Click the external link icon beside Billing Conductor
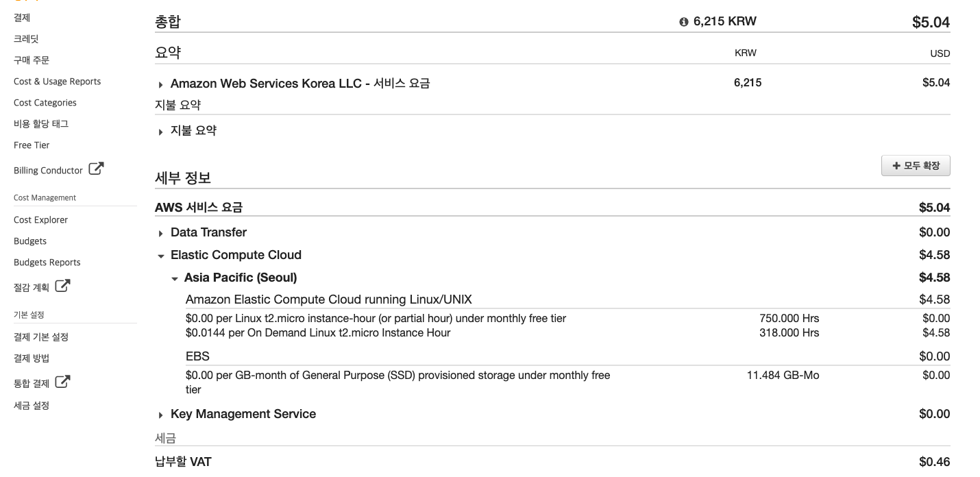 (97, 169)
